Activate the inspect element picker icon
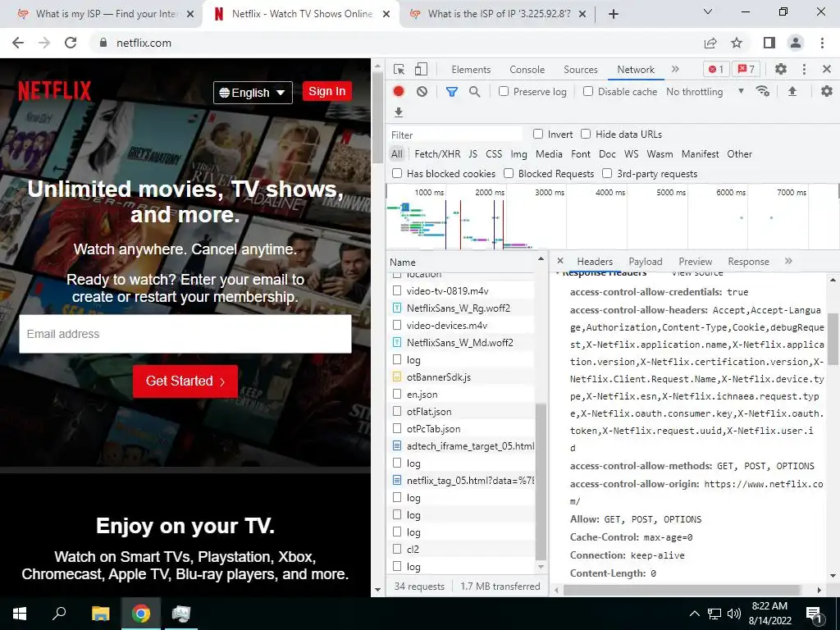The image size is (840, 630). click(399, 69)
